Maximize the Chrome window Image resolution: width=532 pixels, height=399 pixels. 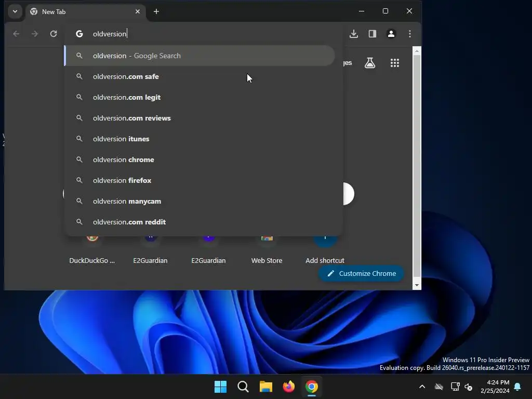pyautogui.click(x=385, y=11)
